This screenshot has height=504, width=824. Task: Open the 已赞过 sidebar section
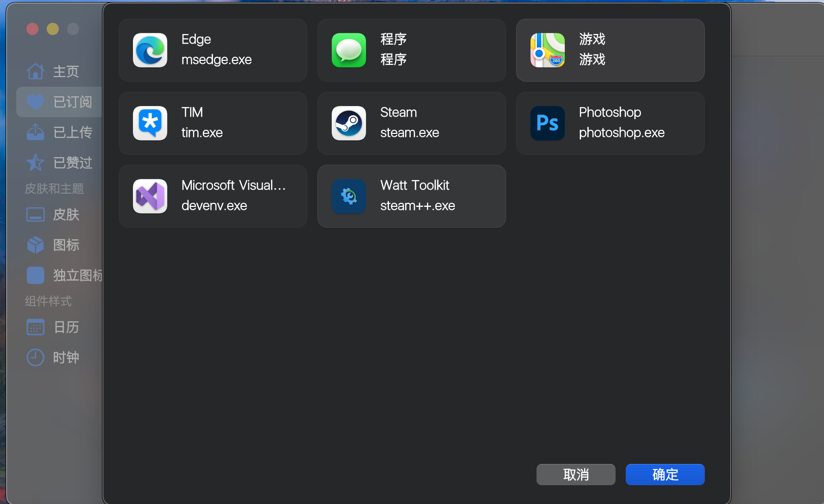click(x=59, y=163)
